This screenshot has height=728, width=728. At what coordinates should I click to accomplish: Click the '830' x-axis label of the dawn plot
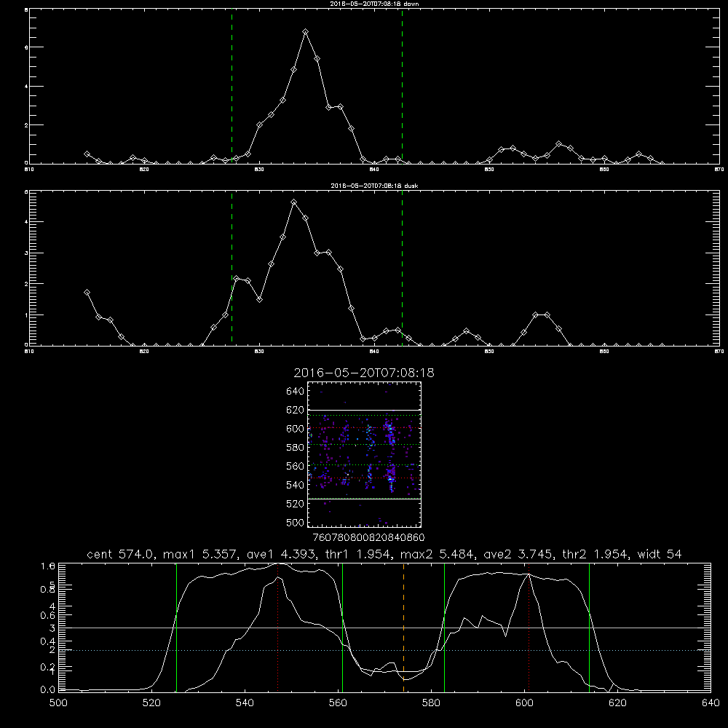pos(259,170)
